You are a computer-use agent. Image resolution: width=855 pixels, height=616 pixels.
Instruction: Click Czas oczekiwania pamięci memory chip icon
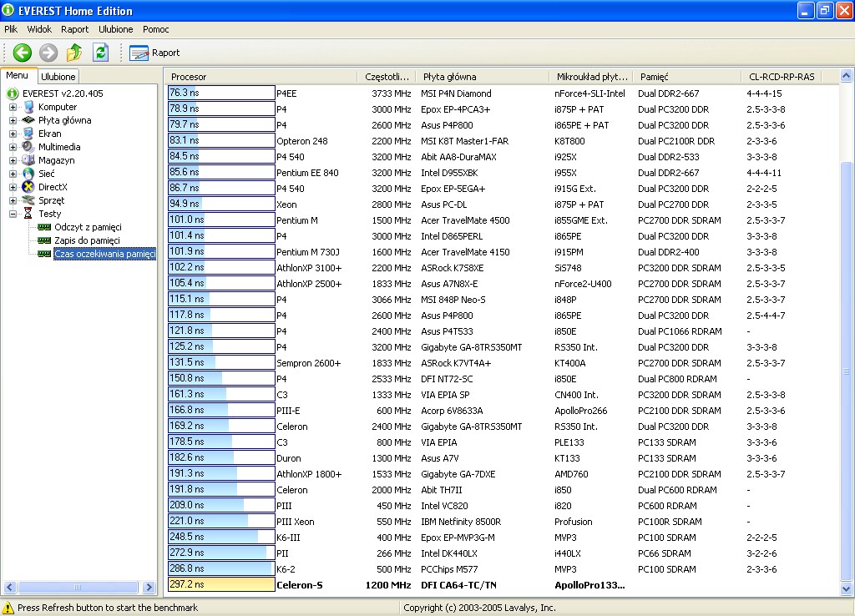click(44, 254)
